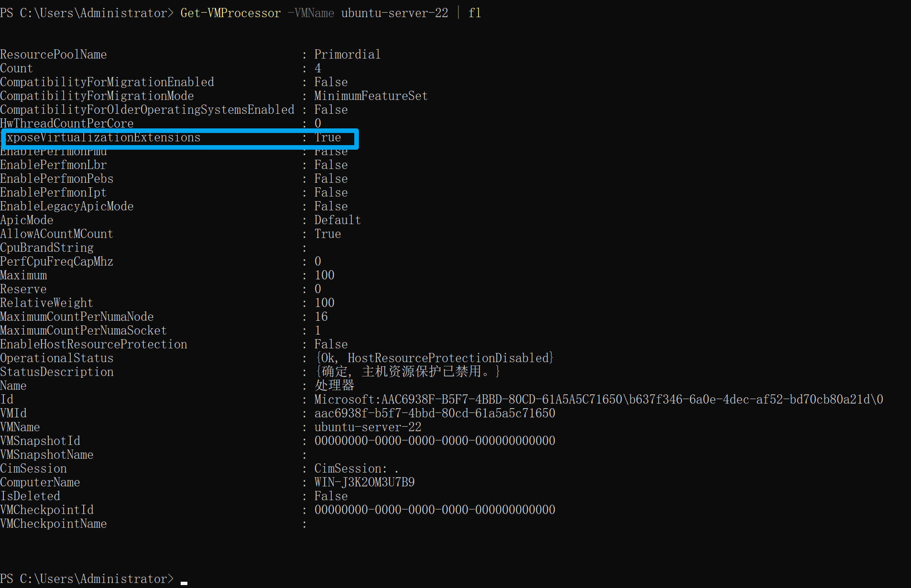Click EnableHostResourceProtection property label
This screenshot has width=911, height=588.
[94, 344]
